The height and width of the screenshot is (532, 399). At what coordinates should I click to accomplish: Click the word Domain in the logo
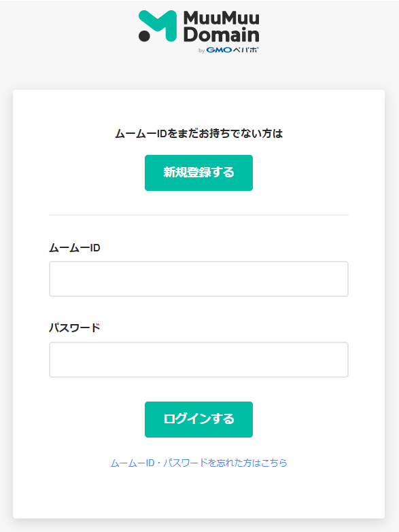222,35
